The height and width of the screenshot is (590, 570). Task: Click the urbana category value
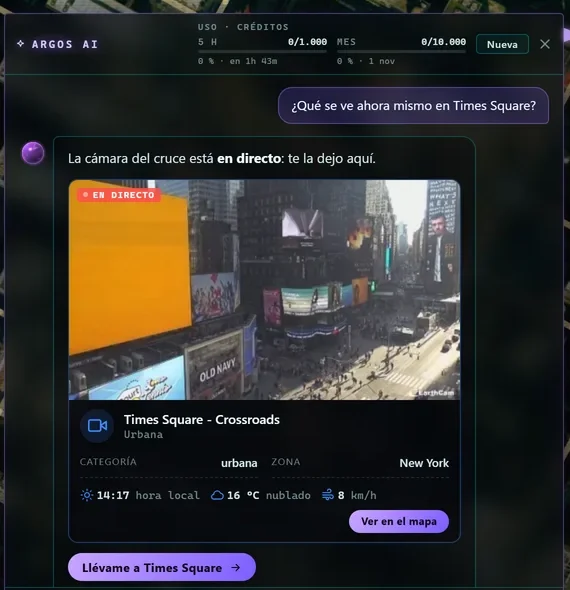(x=239, y=463)
